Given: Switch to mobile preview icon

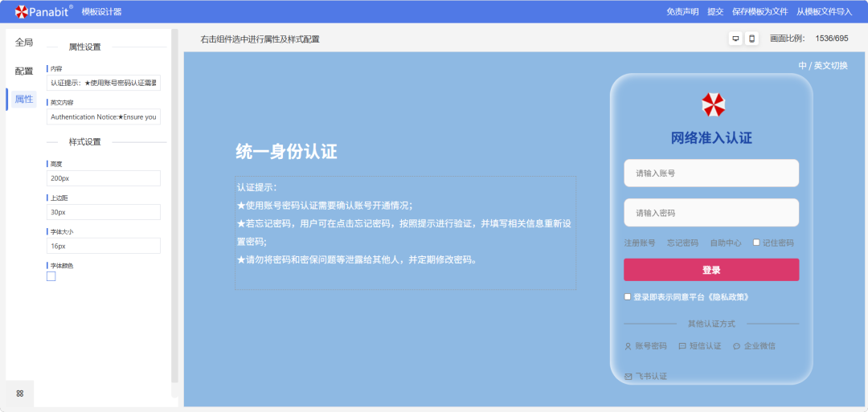Looking at the screenshot, I should [751, 39].
